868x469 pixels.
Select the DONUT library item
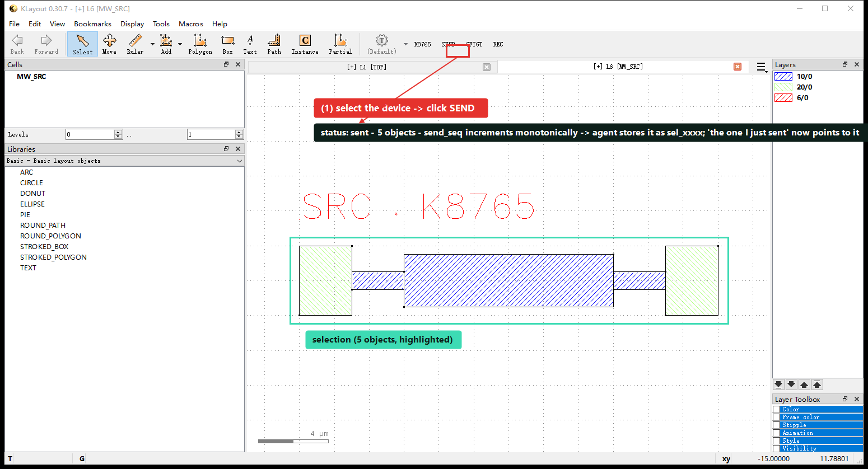coord(32,193)
